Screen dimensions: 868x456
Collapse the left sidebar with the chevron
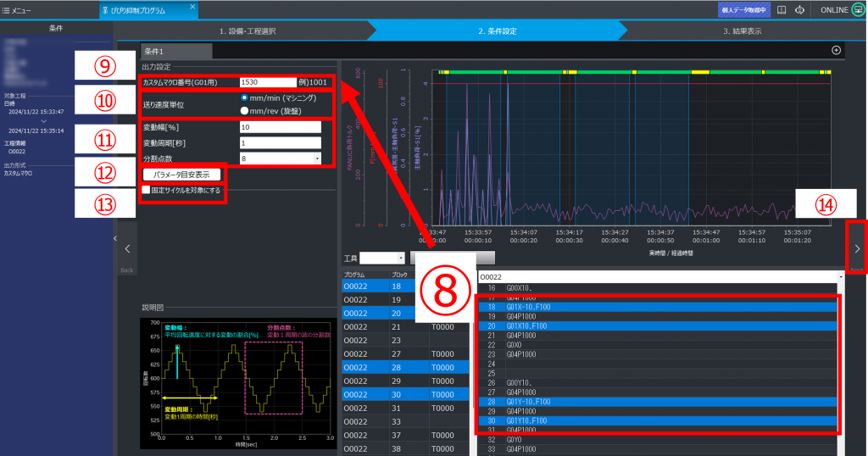coord(115,238)
